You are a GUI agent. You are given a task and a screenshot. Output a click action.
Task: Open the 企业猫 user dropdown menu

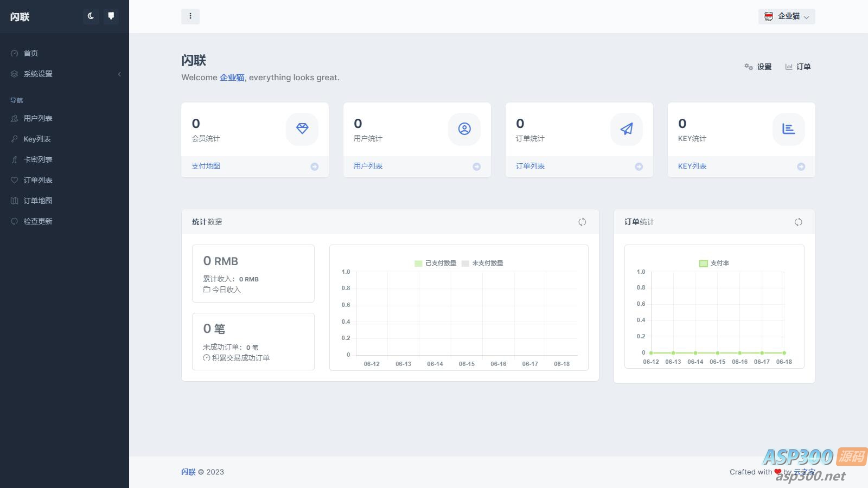[787, 16]
